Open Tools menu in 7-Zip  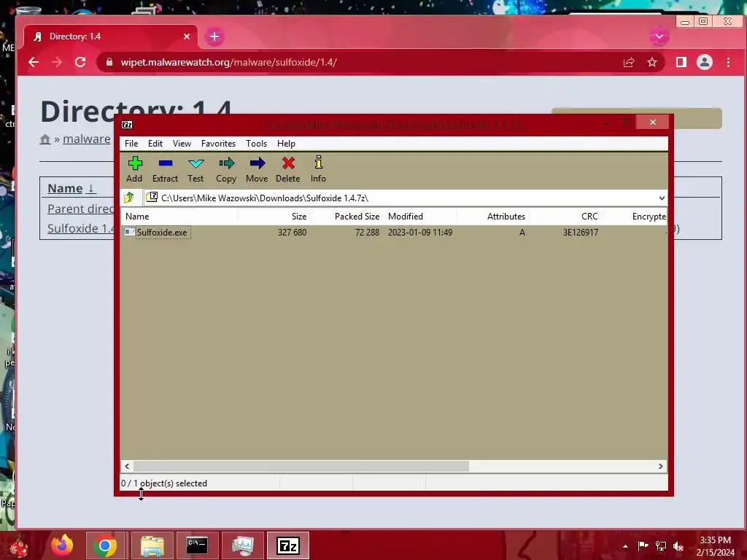[256, 144]
